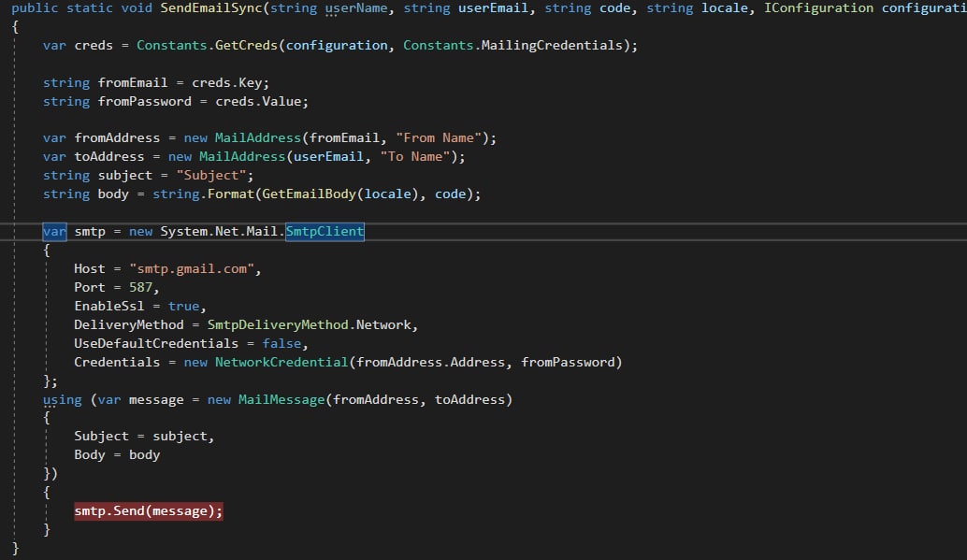Viewport: 967px width, 560px height.
Task: Click the Body = body assignment
Action: [x=117, y=454]
